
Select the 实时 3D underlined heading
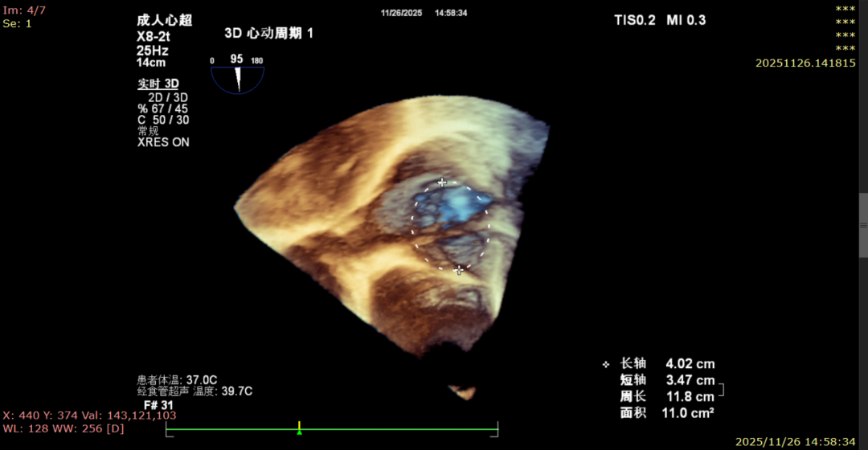158,84
